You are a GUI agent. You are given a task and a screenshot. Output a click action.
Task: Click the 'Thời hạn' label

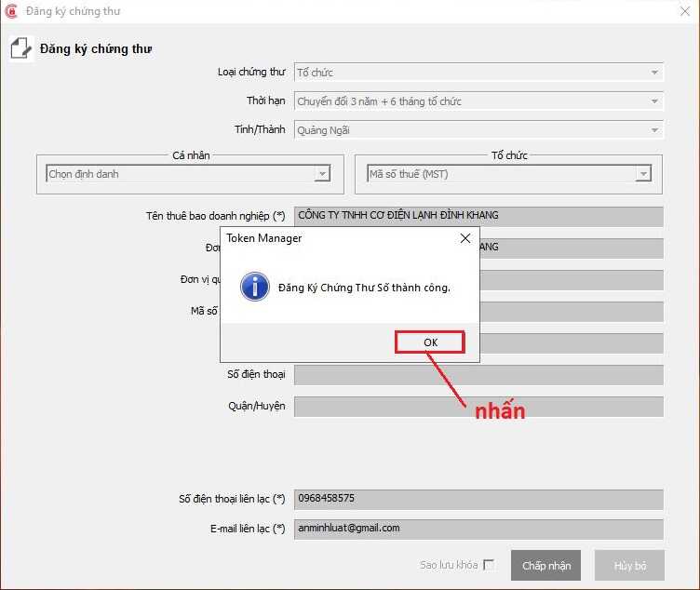click(266, 101)
